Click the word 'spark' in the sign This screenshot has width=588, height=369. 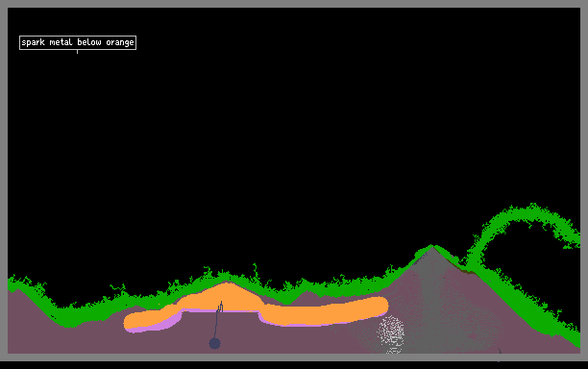[33, 42]
